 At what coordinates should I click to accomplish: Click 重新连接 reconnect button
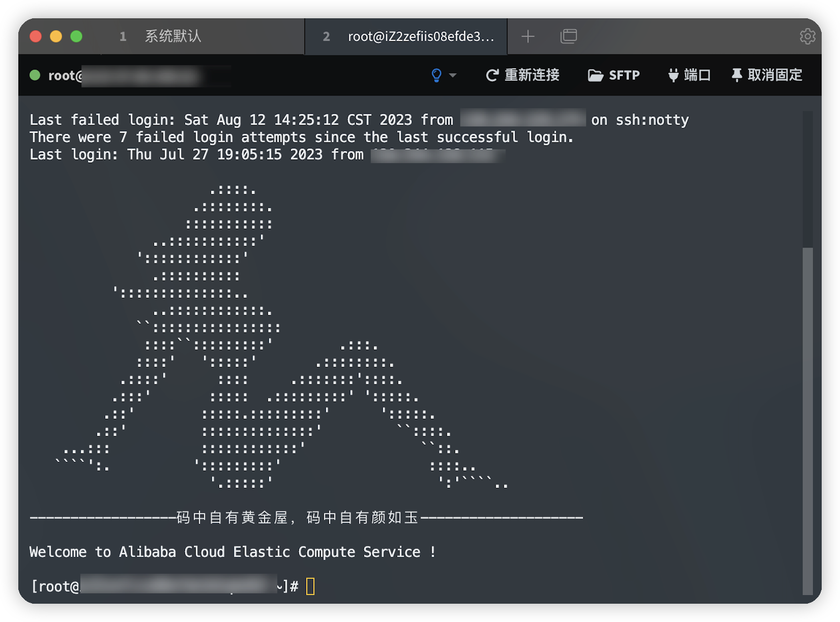[523, 75]
